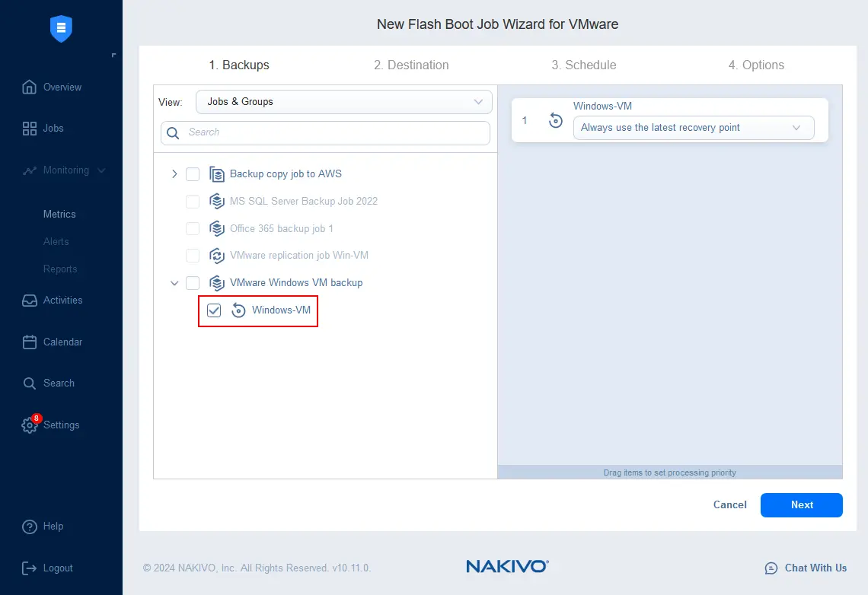Click the Chat With Us bubble icon

click(x=771, y=568)
